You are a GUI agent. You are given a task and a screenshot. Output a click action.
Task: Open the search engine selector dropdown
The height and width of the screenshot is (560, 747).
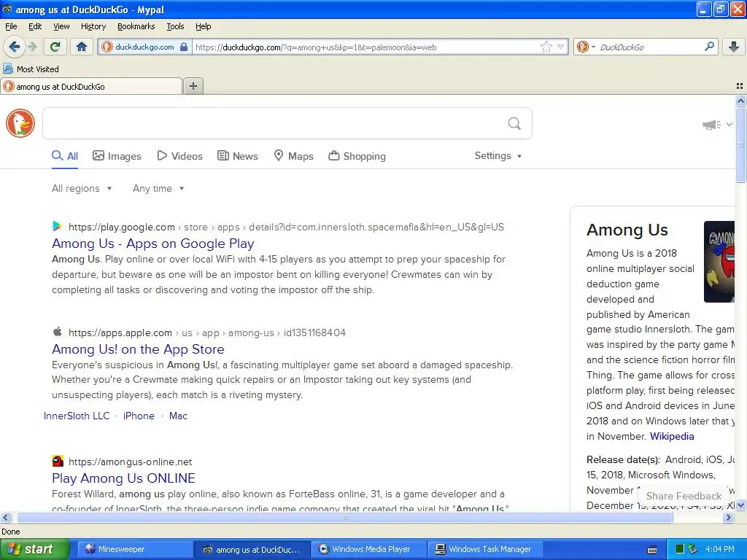(x=586, y=47)
